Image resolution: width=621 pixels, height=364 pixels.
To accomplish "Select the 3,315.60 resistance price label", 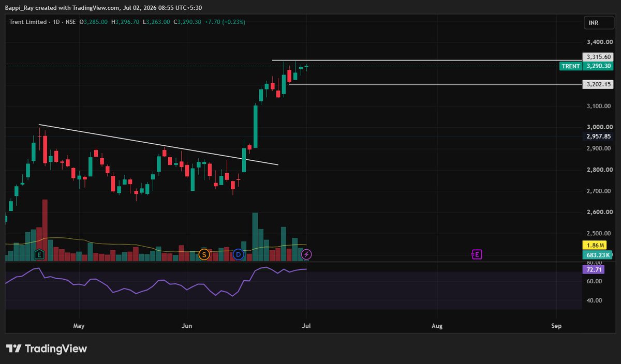I will click(x=598, y=57).
